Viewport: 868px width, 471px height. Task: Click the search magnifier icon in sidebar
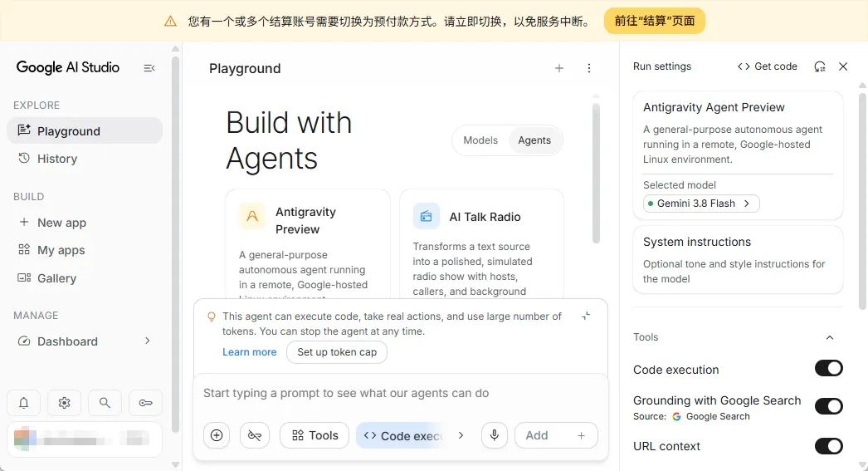(x=105, y=403)
